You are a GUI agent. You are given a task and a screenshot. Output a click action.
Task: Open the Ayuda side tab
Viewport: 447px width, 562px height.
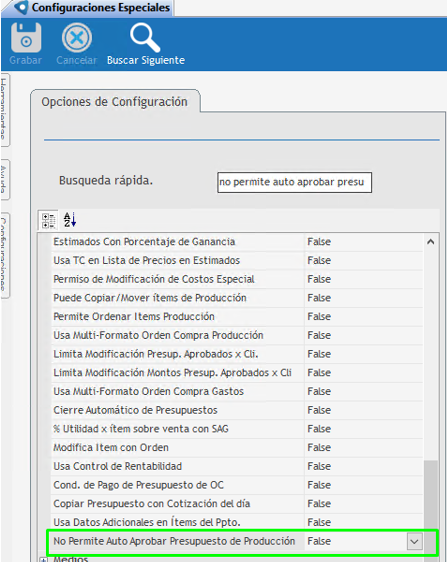[5, 179]
